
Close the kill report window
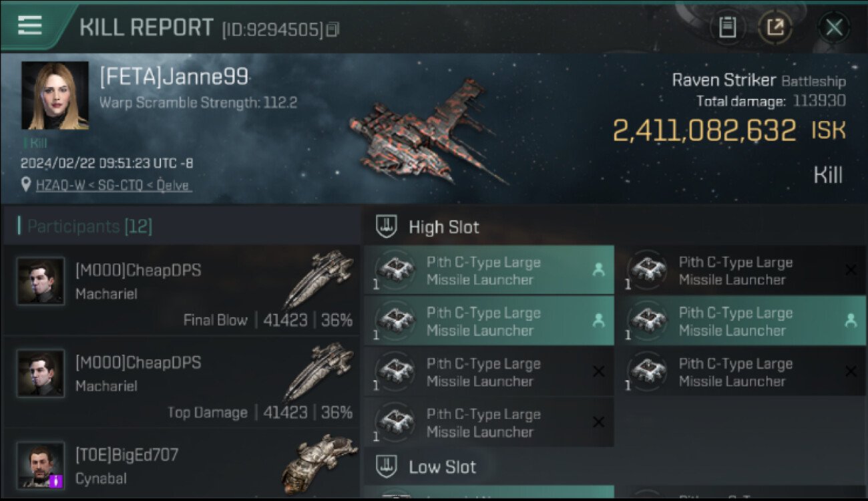834,27
